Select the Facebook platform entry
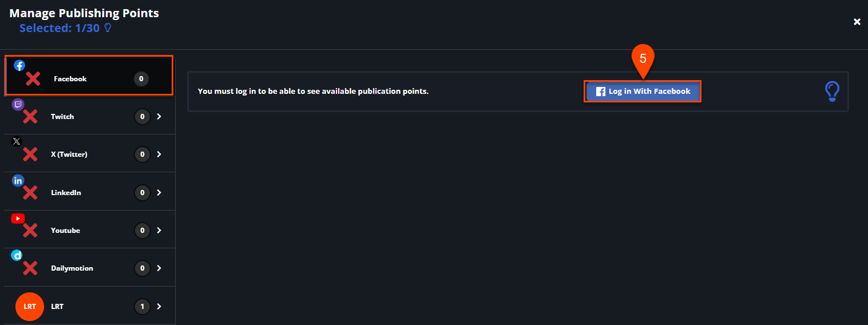Image resolution: width=868 pixels, height=325 pixels. [x=89, y=76]
